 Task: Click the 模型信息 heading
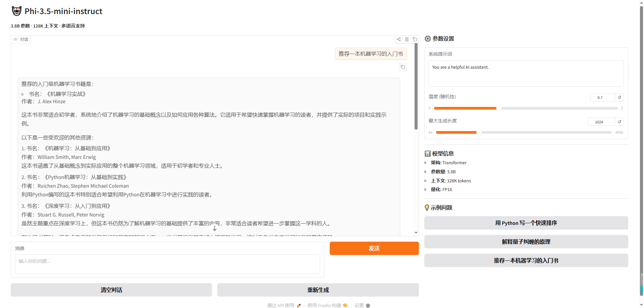pos(439,153)
